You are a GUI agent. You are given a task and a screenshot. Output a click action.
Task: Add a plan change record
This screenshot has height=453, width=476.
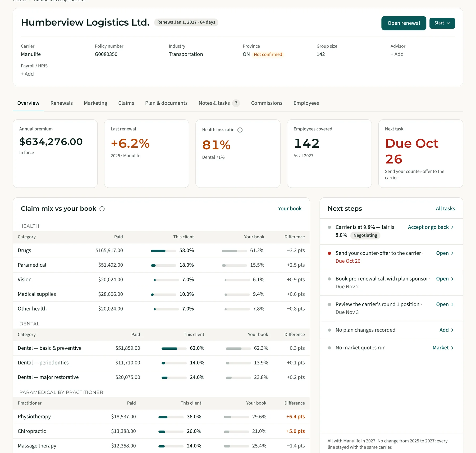[x=446, y=330]
